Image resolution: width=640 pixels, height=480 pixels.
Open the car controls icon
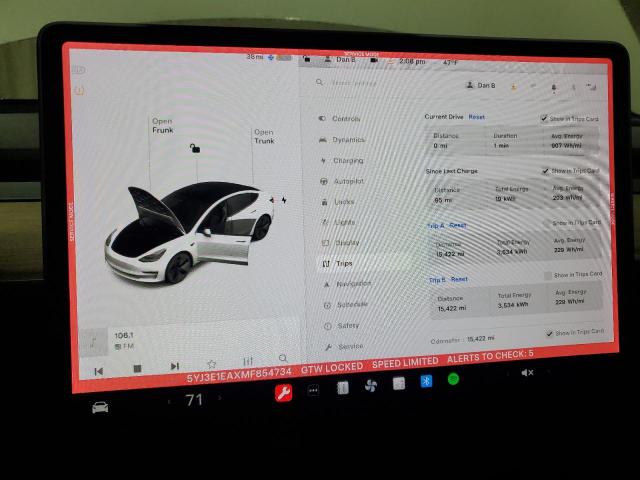point(100,407)
